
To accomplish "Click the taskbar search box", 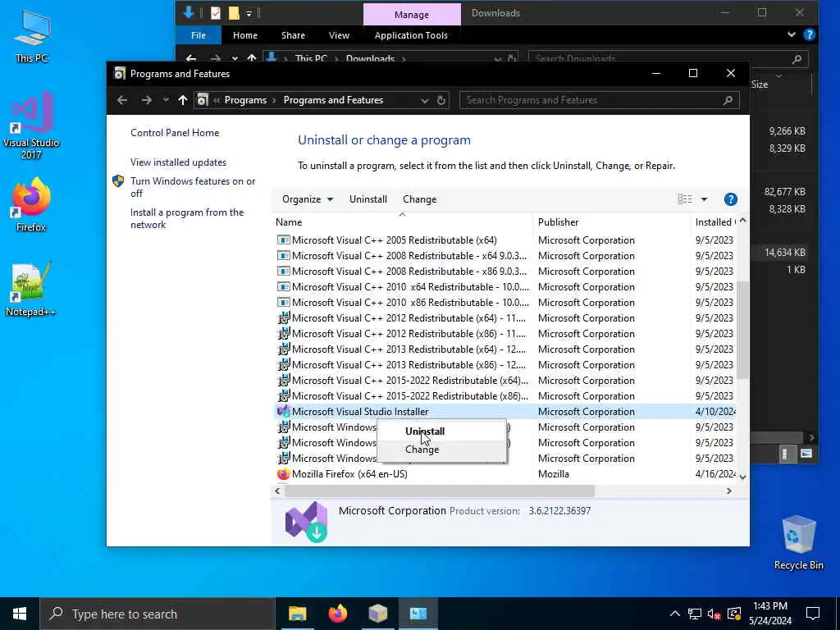I will point(157,614).
